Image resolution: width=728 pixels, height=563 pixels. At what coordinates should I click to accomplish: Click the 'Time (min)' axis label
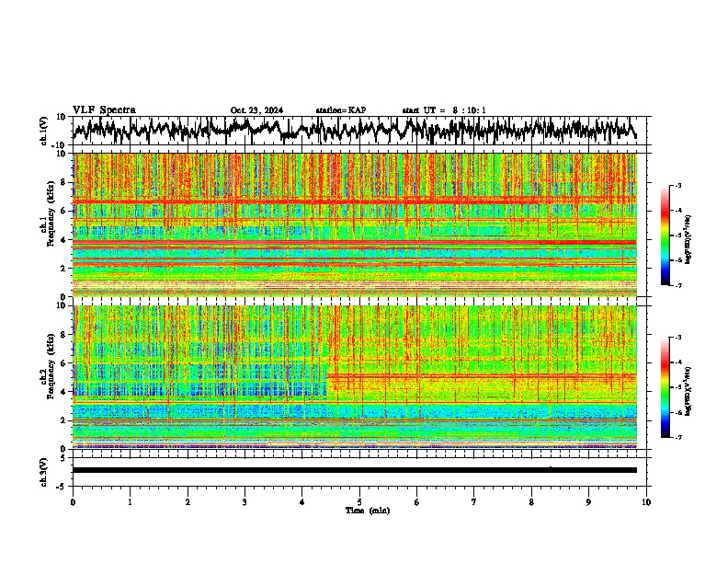(368, 511)
